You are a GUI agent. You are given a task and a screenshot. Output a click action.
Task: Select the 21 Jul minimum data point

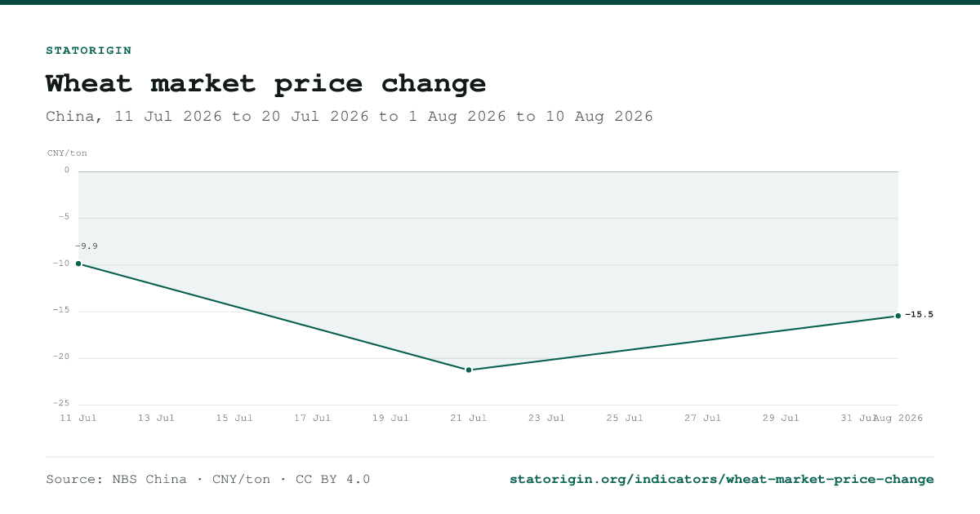coord(469,370)
